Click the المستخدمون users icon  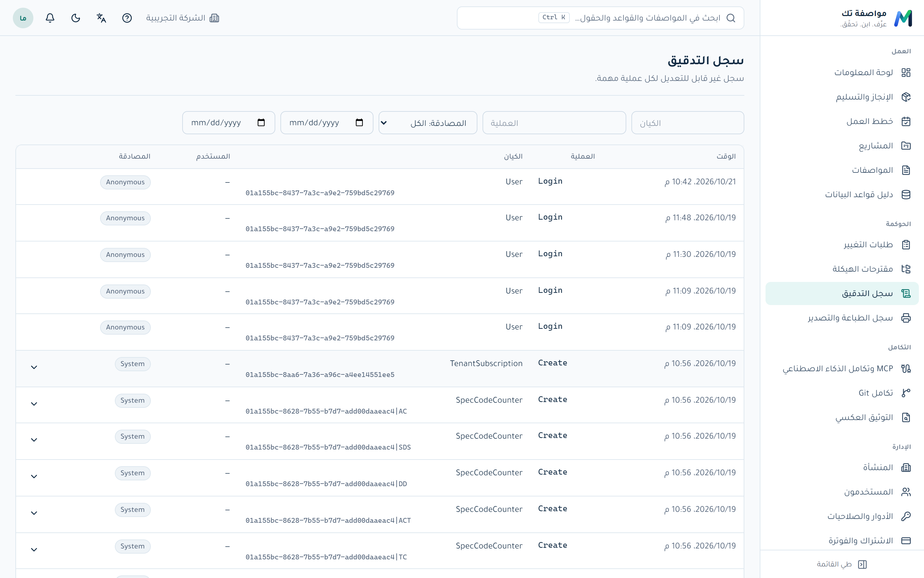tap(906, 492)
